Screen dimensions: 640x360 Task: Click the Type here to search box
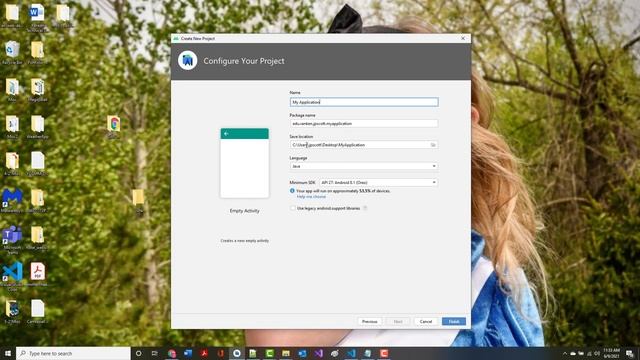[x=73, y=353]
